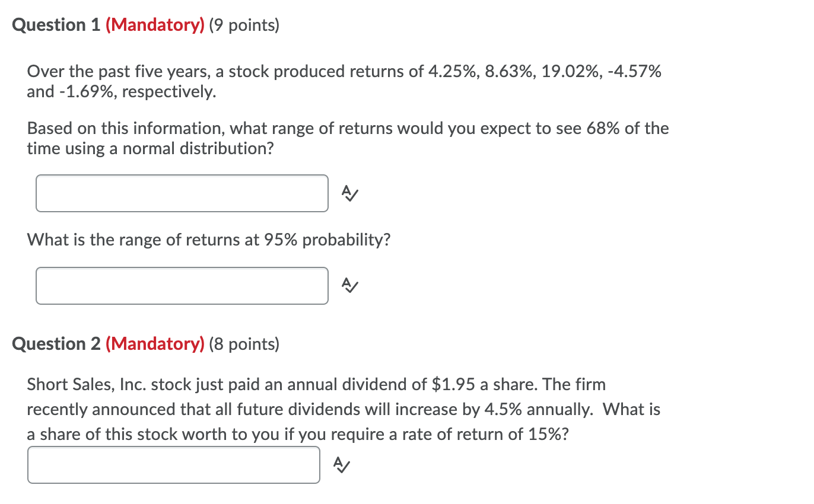Click the red Mandatory label on Question 1
814x504 pixels.
(155, 25)
